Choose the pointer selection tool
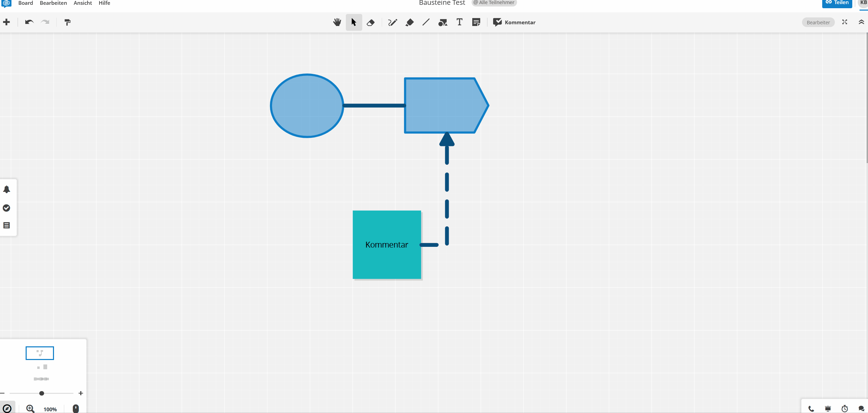The width and height of the screenshot is (868, 413). coord(354,22)
